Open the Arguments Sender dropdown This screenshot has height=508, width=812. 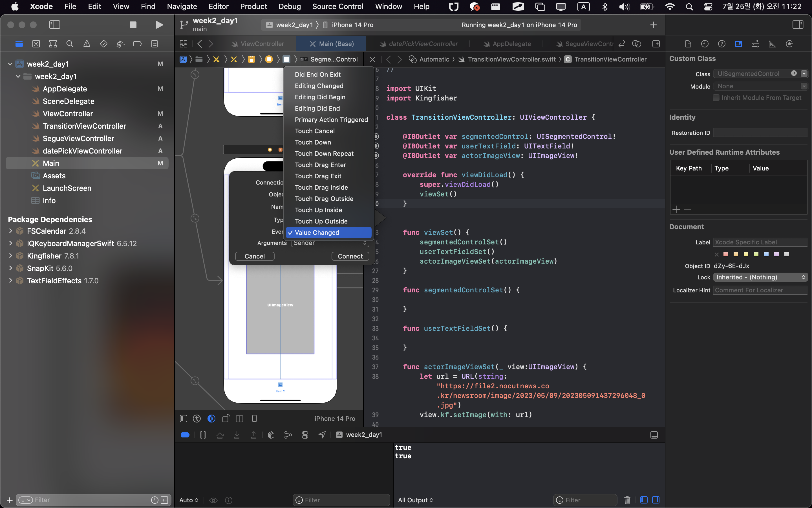point(330,243)
